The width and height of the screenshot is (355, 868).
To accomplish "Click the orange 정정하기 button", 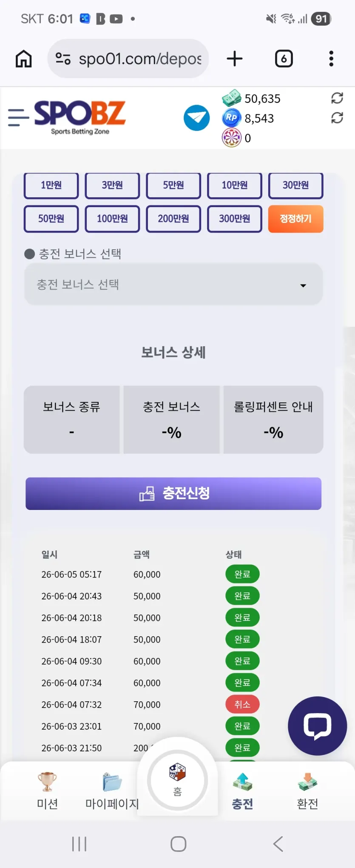I will point(295,219).
